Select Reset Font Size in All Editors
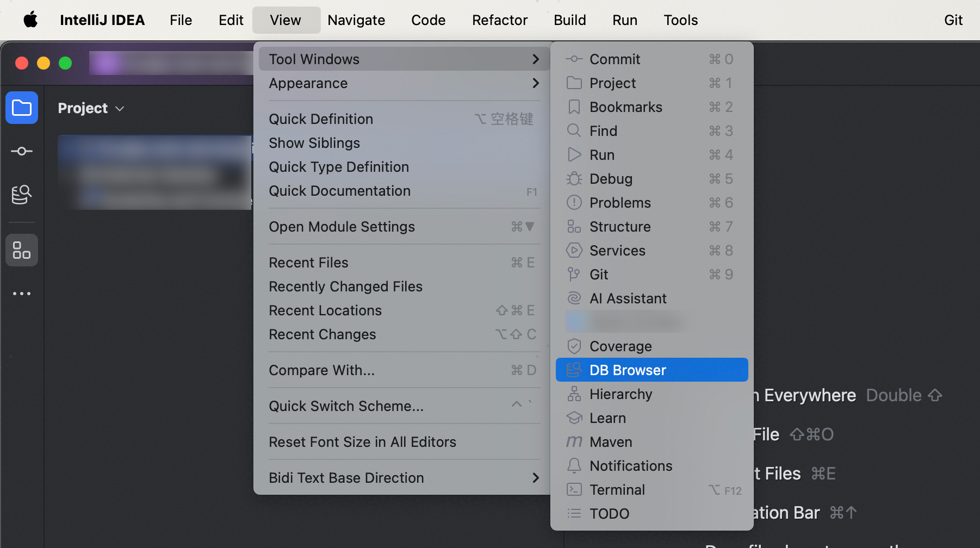The image size is (980, 548). point(402,441)
